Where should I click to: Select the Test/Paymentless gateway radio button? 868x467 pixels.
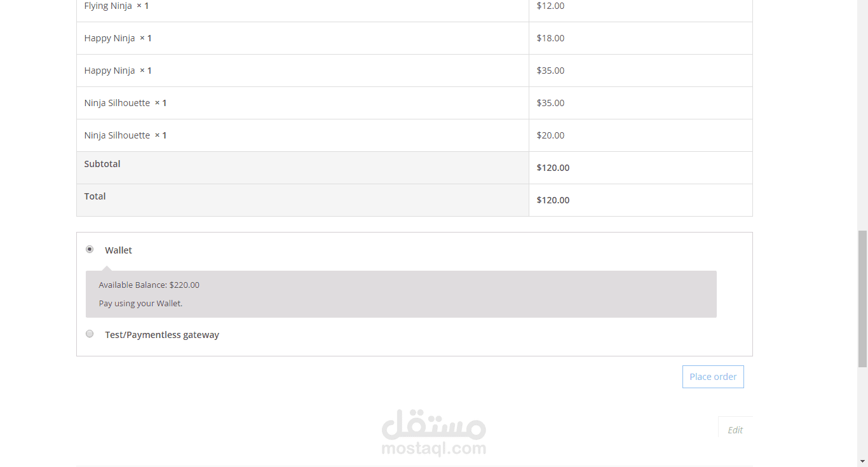point(90,334)
